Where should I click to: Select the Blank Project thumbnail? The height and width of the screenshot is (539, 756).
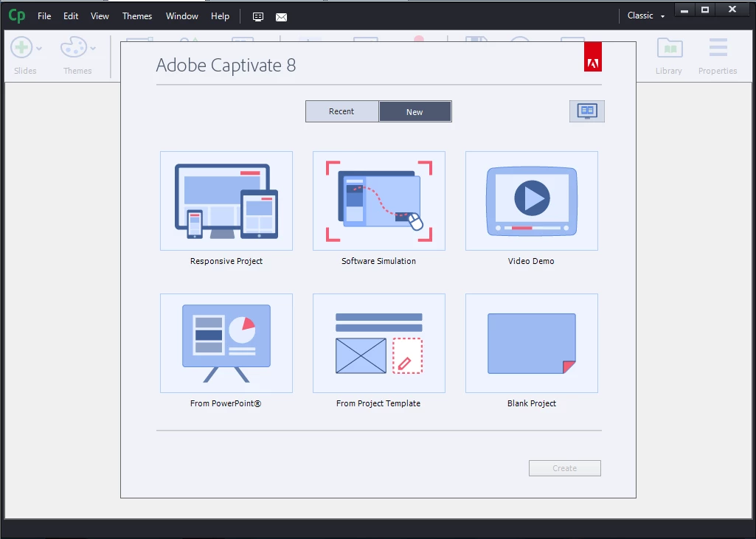click(532, 344)
